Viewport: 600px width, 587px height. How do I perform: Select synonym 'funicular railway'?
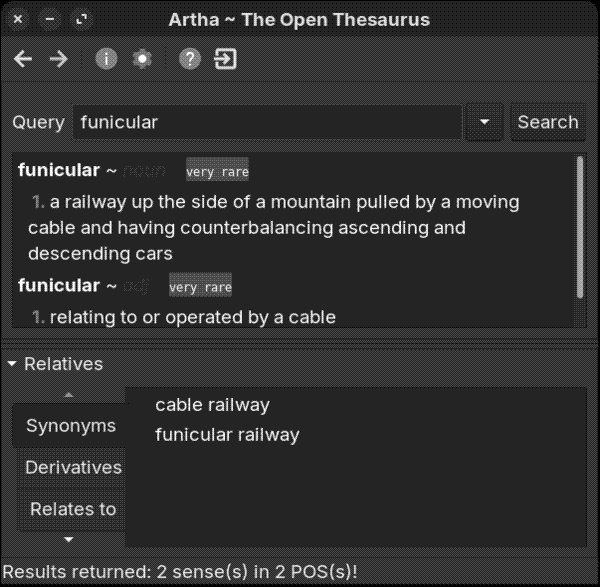point(227,435)
